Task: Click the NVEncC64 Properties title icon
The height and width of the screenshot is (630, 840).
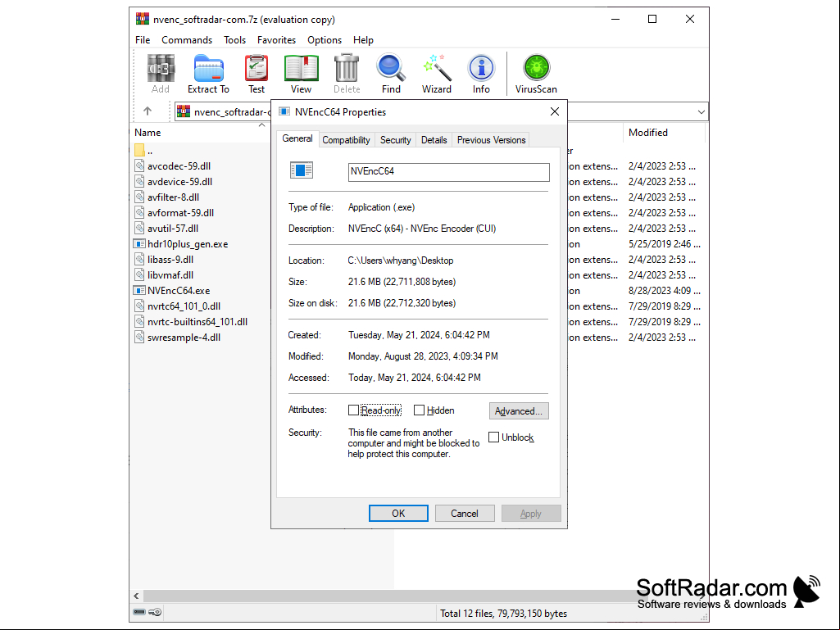Action: click(x=284, y=111)
